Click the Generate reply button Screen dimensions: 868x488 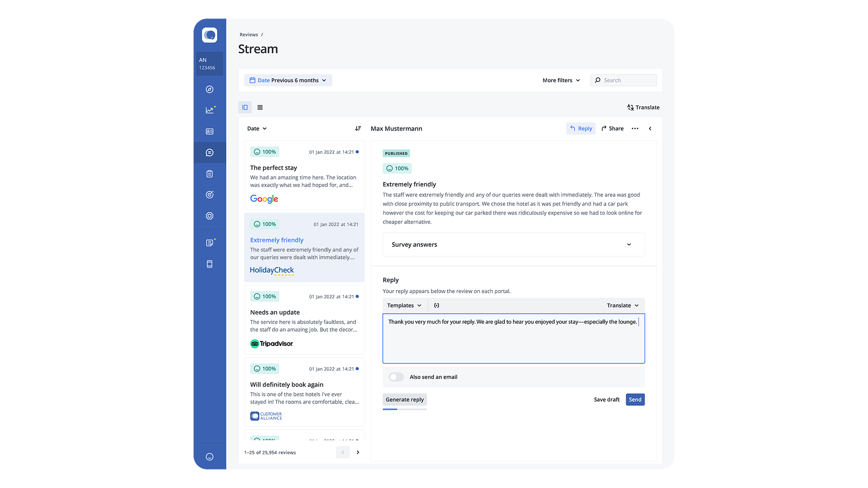coord(404,399)
